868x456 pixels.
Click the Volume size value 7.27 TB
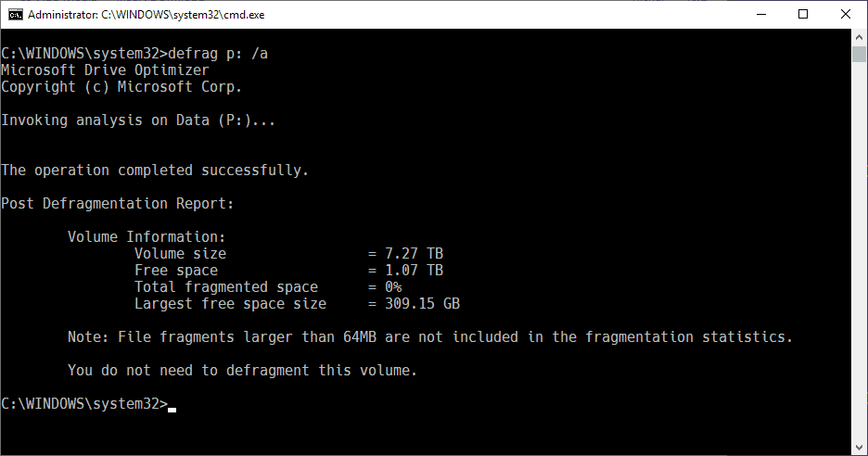(x=415, y=253)
